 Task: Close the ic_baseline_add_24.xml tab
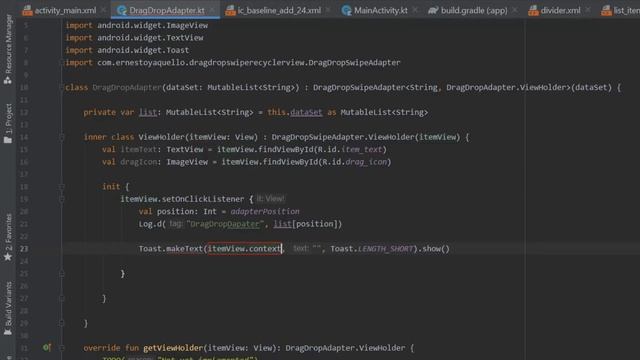pos(328,10)
